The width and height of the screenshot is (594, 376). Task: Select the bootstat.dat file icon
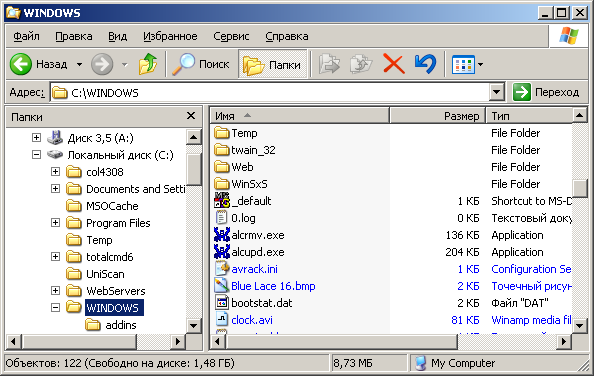point(222,303)
